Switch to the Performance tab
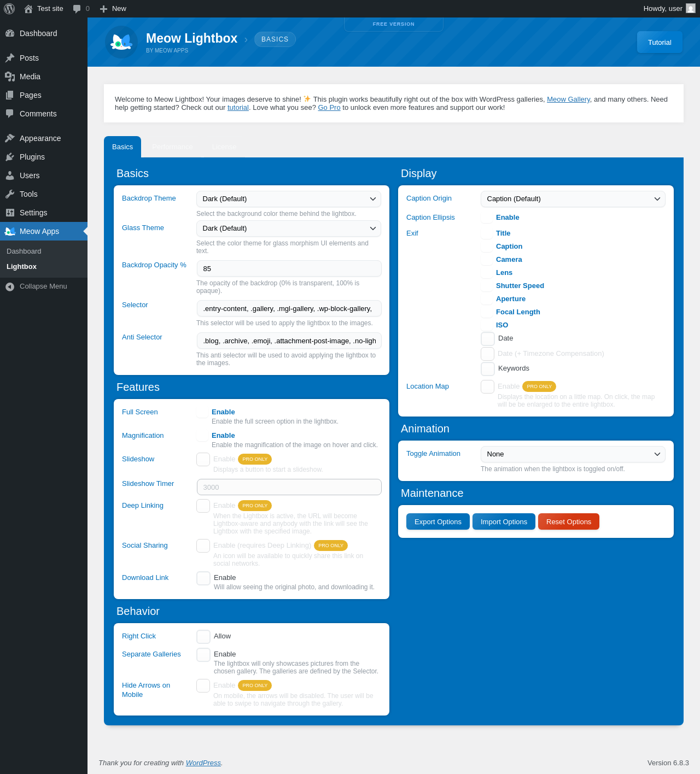 [x=172, y=147]
